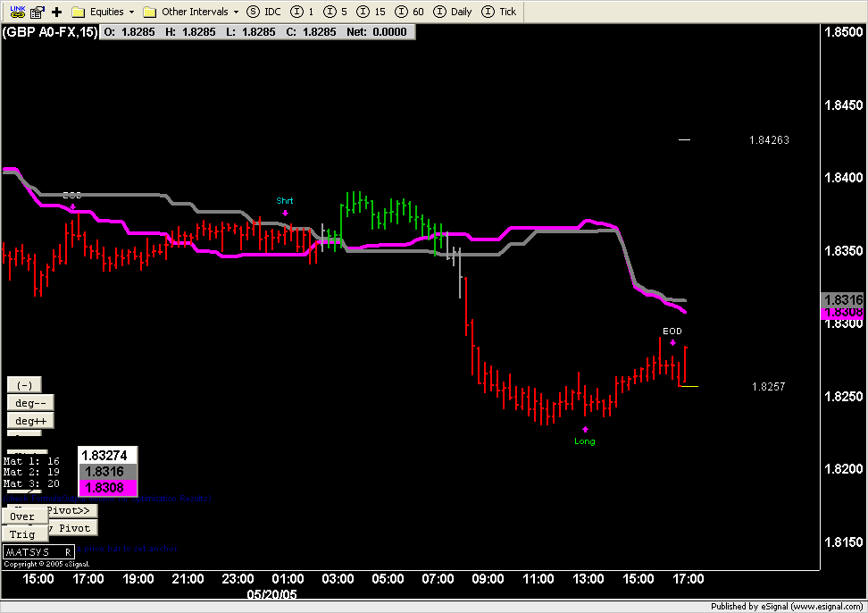The width and height of the screenshot is (868, 613).
Task: Click the 1.8200 price axis label
Action: [x=844, y=469]
